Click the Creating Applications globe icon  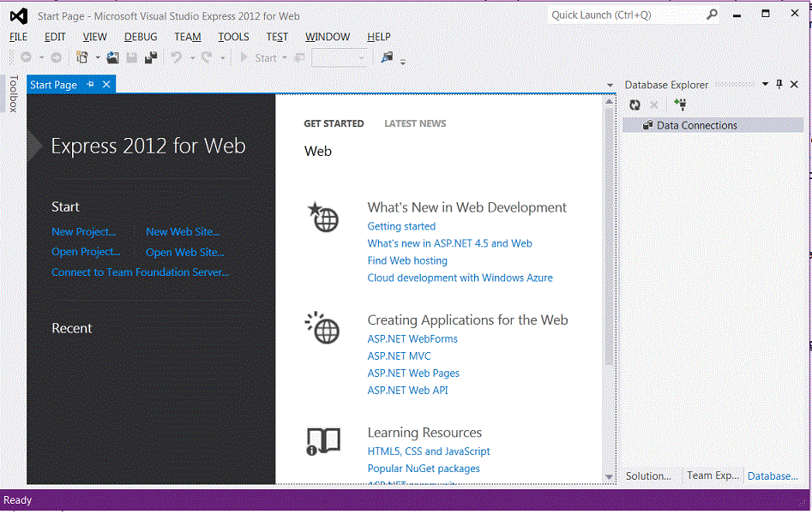tap(322, 327)
